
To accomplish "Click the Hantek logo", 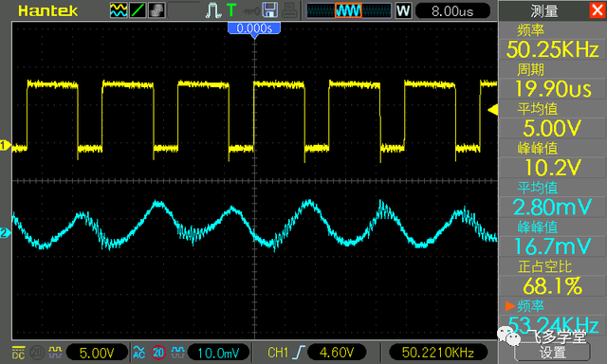I will click(x=48, y=10).
